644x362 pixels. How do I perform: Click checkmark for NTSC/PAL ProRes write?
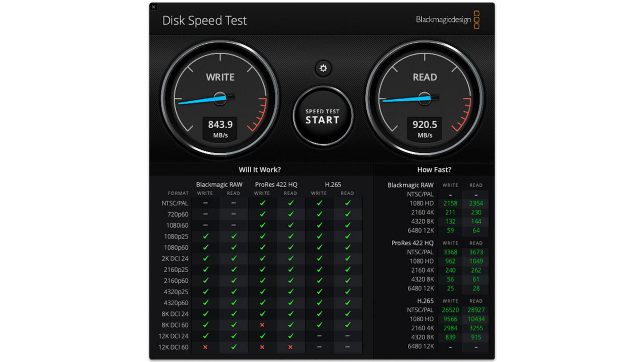(x=262, y=203)
